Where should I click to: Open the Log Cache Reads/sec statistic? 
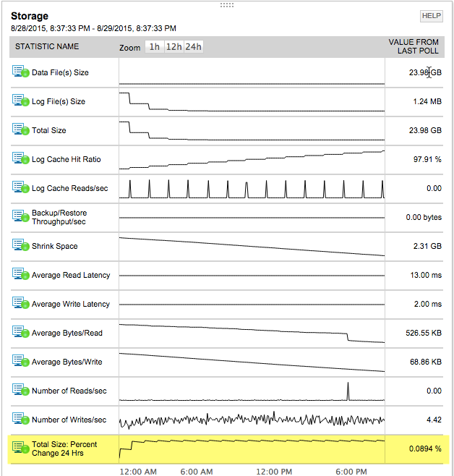click(x=69, y=188)
